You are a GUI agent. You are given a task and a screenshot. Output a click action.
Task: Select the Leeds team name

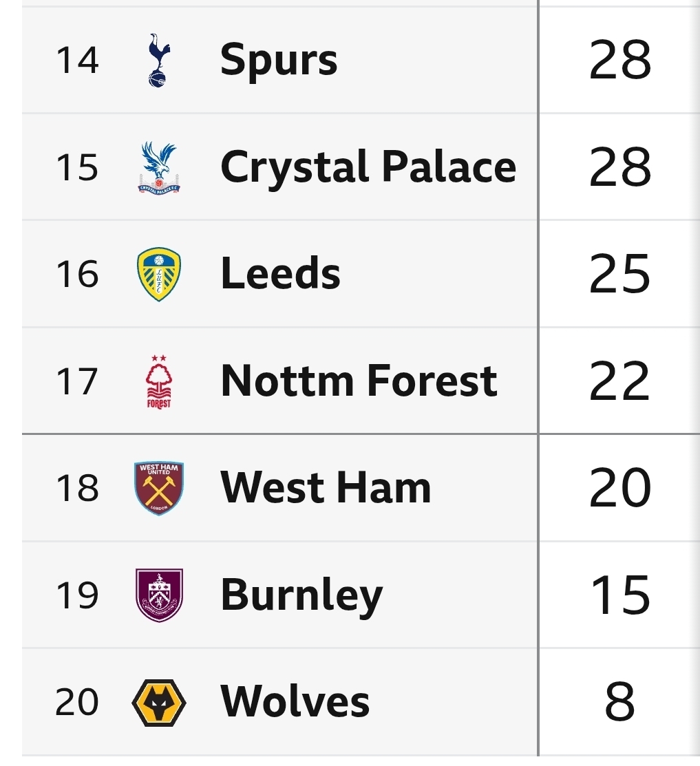[x=280, y=274]
